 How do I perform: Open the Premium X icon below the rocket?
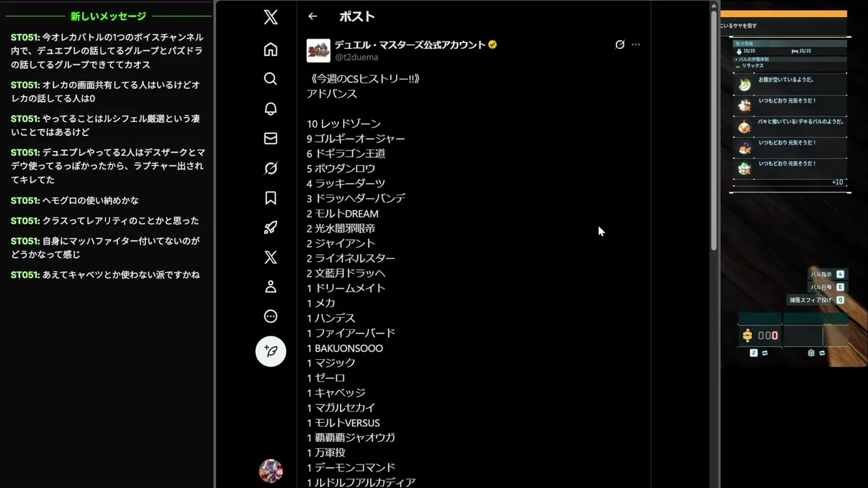(x=271, y=257)
